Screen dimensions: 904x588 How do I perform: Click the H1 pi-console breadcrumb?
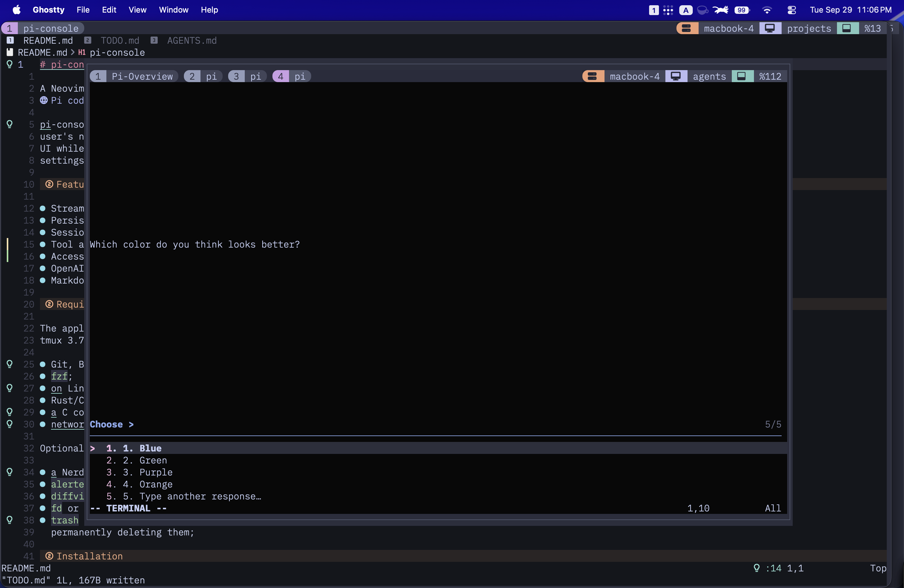click(111, 52)
